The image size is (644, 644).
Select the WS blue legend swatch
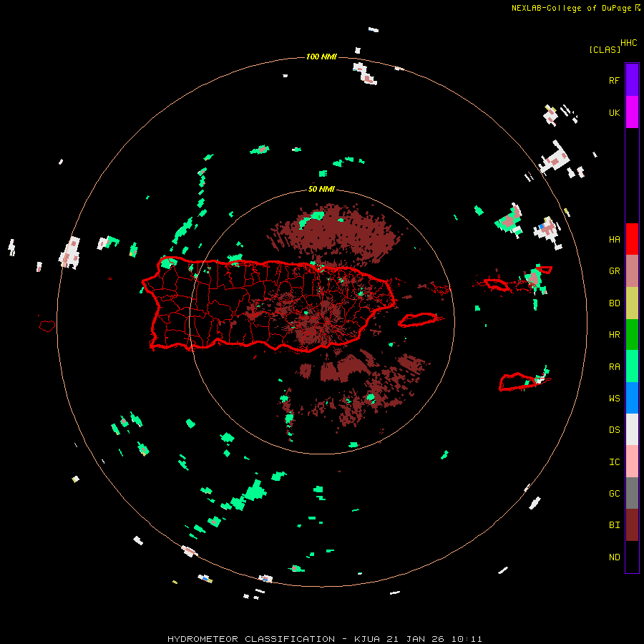pos(632,398)
